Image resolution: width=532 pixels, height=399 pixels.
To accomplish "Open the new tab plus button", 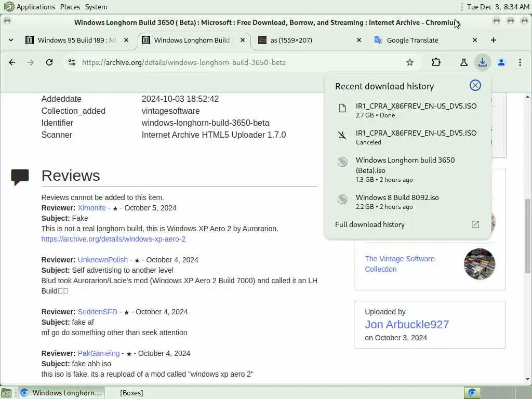I will pyautogui.click(x=494, y=40).
